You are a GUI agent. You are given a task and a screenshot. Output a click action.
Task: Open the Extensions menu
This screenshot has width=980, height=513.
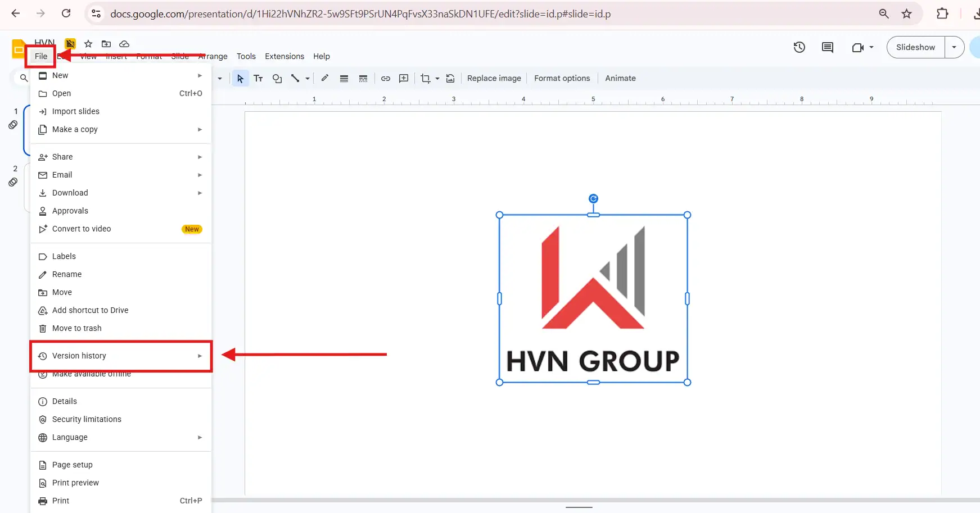[x=284, y=56]
